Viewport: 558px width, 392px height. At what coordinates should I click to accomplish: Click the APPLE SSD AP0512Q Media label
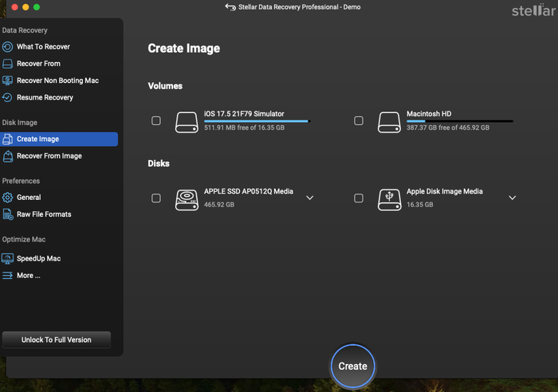(x=249, y=191)
